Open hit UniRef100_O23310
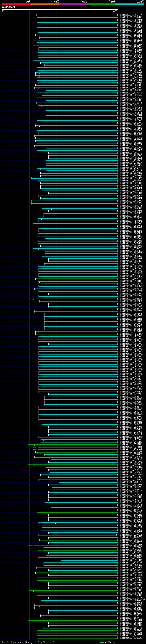 (x=131, y=42)
